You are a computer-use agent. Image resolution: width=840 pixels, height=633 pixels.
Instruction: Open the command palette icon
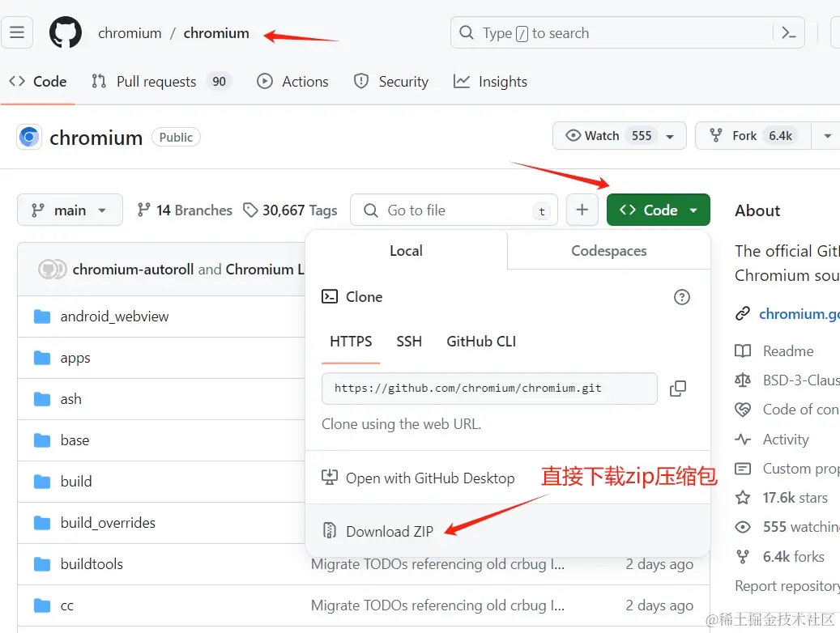[x=789, y=32]
